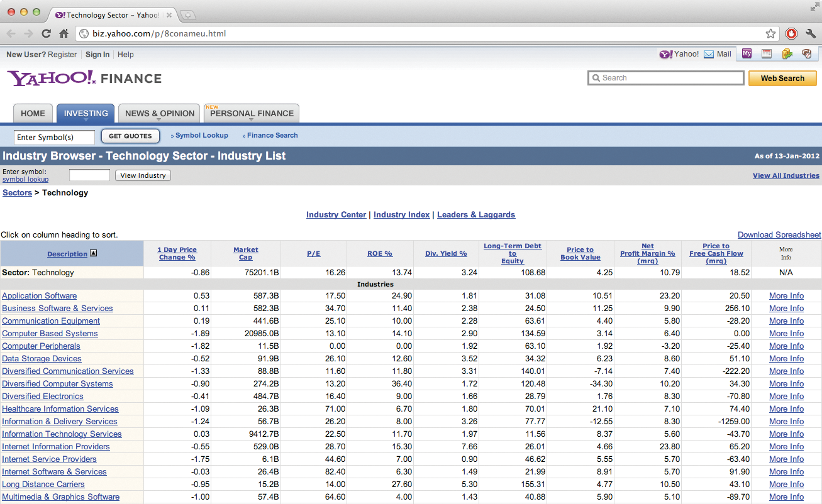Viewport: 822px width, 504px height.
Task: Open Internet Information Providers link
Action: pos(56,447)
